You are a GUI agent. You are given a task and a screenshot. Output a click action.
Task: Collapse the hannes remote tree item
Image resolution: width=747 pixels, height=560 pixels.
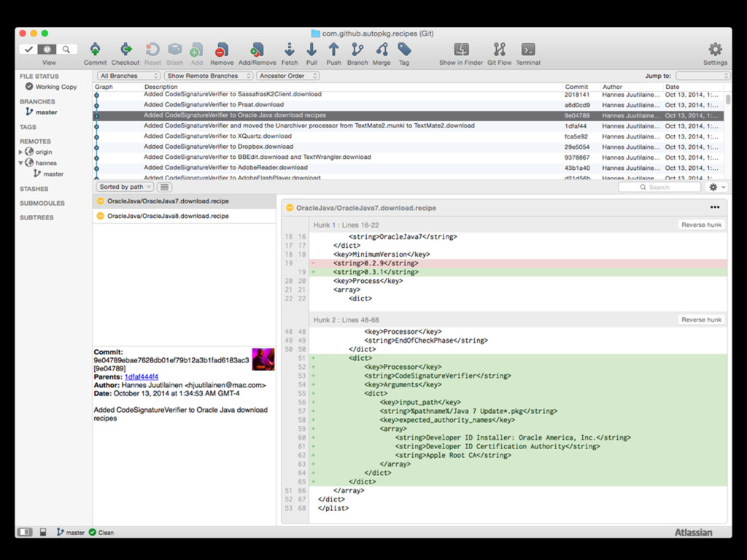(21, 163)
